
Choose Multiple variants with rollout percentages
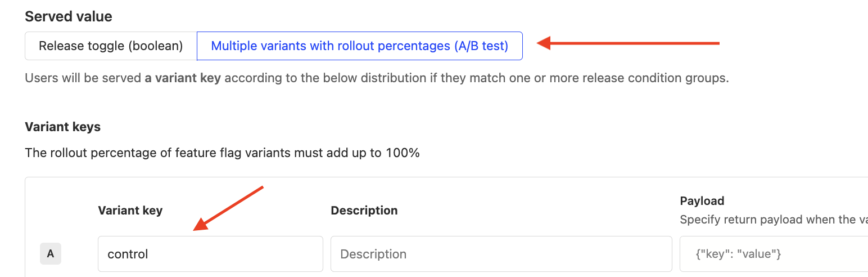click(359, 46)
